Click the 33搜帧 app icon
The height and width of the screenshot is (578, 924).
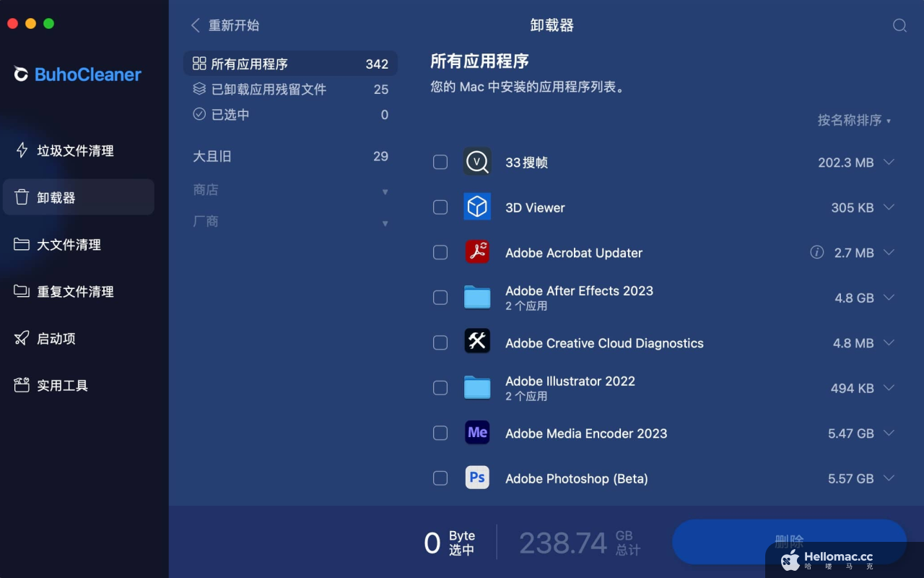click(477, 162)
